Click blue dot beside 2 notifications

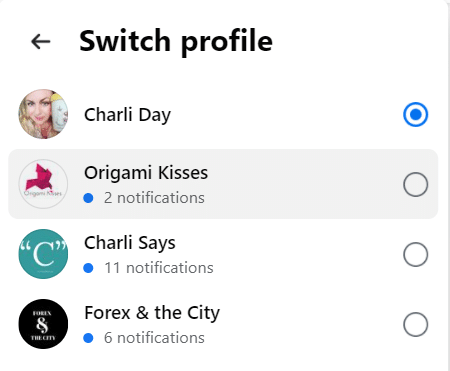pyautogui.click(x=88, y=198)
